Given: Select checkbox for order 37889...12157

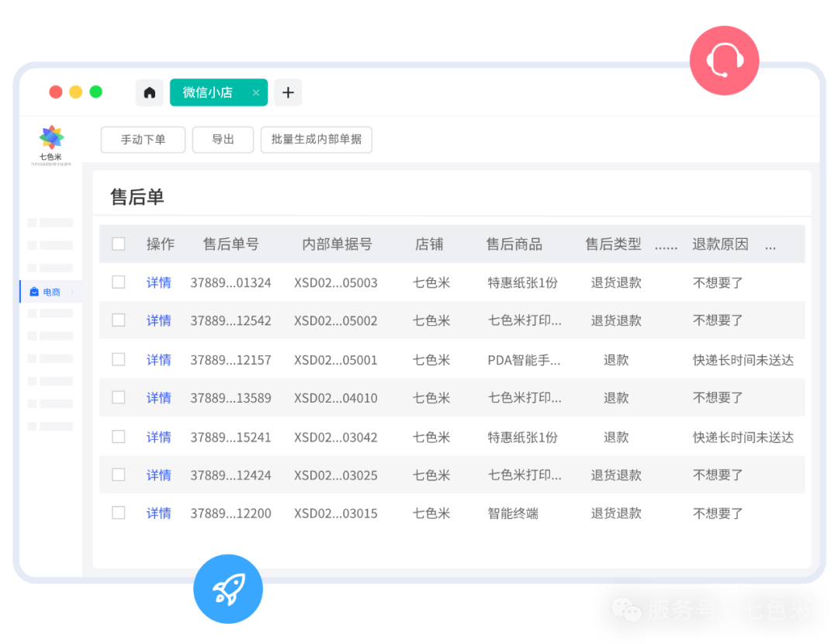Looking at the screenshot, I should click(x=119, y=359).
